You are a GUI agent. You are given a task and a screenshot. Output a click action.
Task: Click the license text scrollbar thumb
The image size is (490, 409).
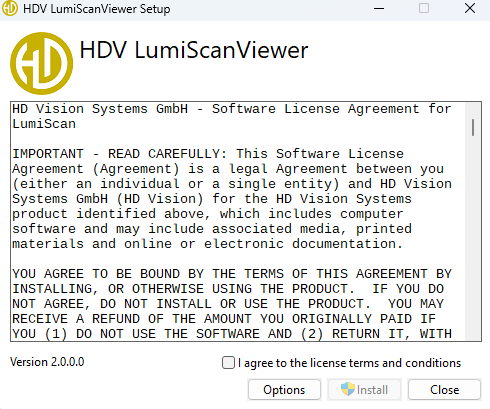473,128
